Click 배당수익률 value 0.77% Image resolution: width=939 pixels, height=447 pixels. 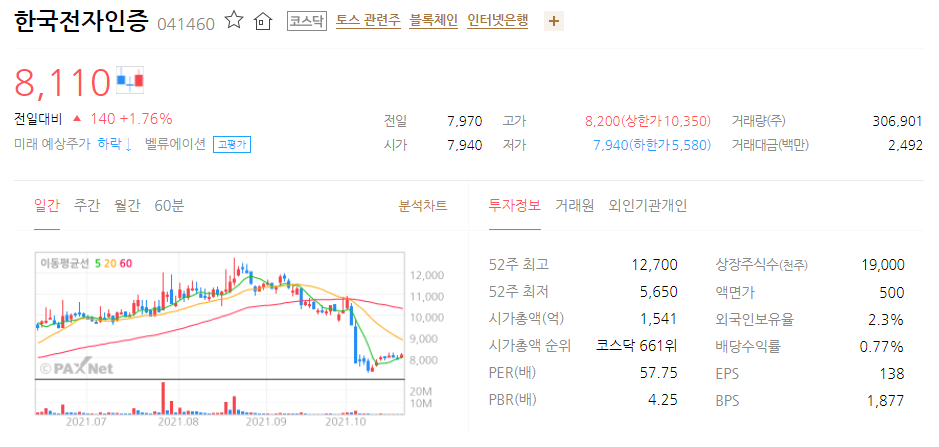[882, 346]
